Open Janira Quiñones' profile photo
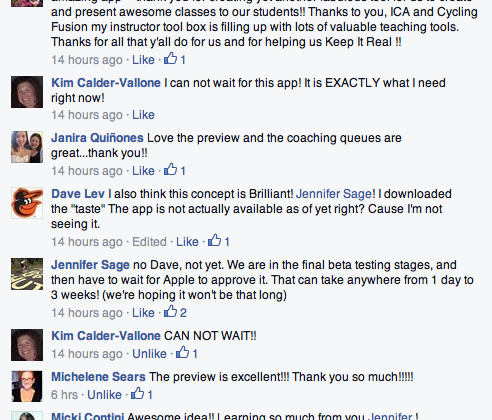 [27, 147]
